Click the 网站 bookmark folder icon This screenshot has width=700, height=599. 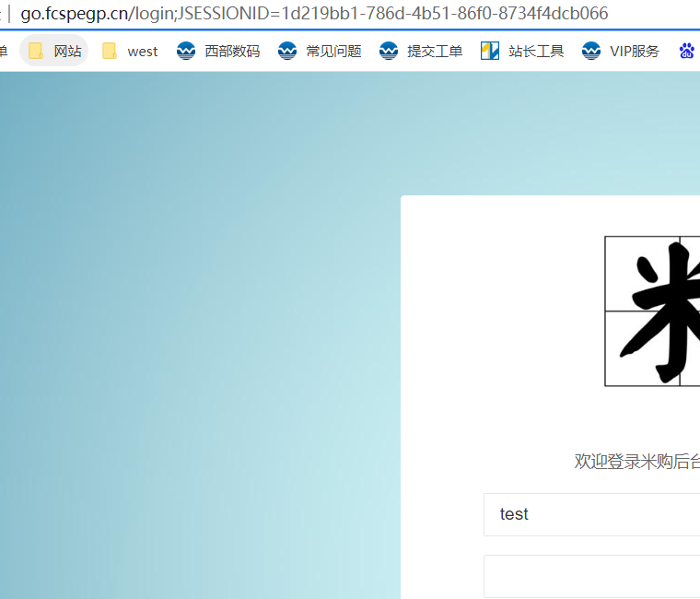click(36, 51)
